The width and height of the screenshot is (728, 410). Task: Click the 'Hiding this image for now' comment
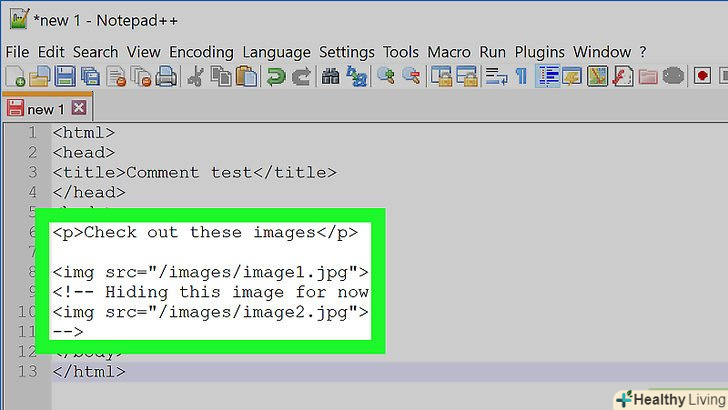[210, 292]
